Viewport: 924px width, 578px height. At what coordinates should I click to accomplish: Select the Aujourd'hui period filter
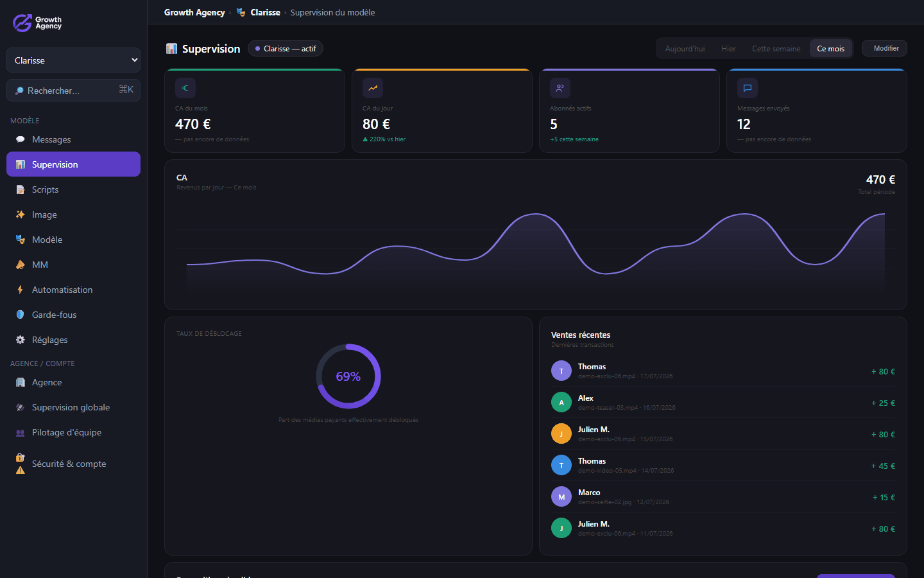point(685,49)
